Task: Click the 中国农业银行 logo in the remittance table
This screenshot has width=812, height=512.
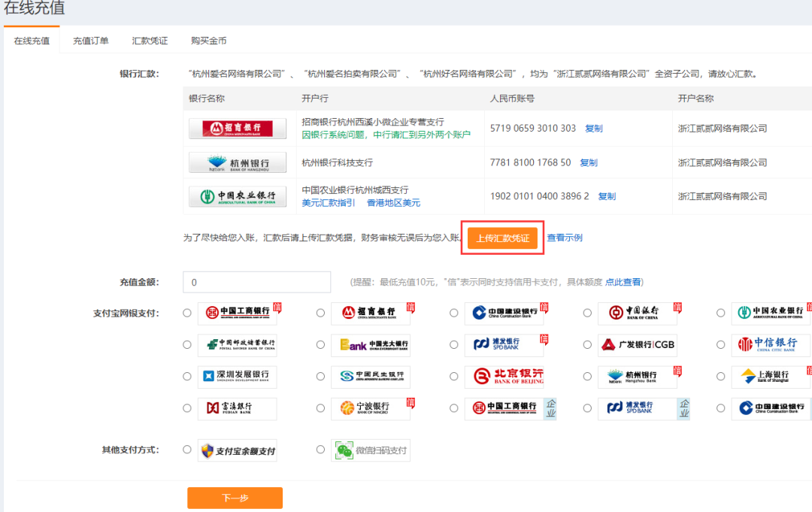Action: coord(237,196)
